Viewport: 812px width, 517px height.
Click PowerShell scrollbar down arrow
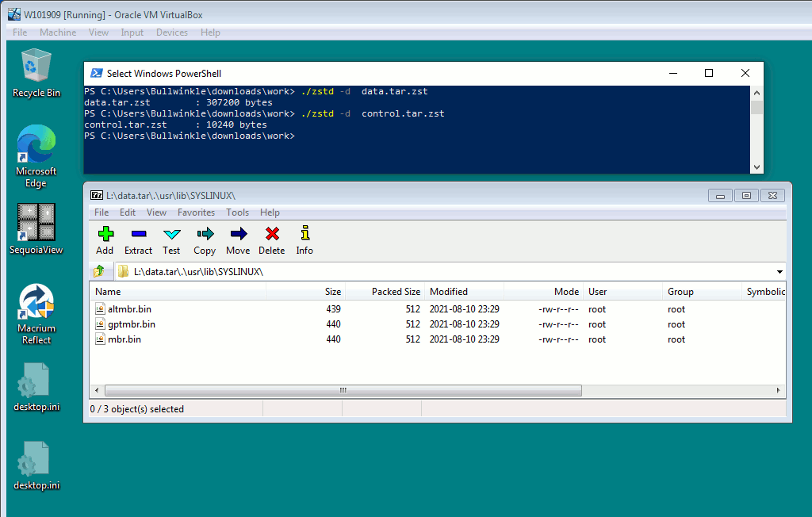[756, 167]
